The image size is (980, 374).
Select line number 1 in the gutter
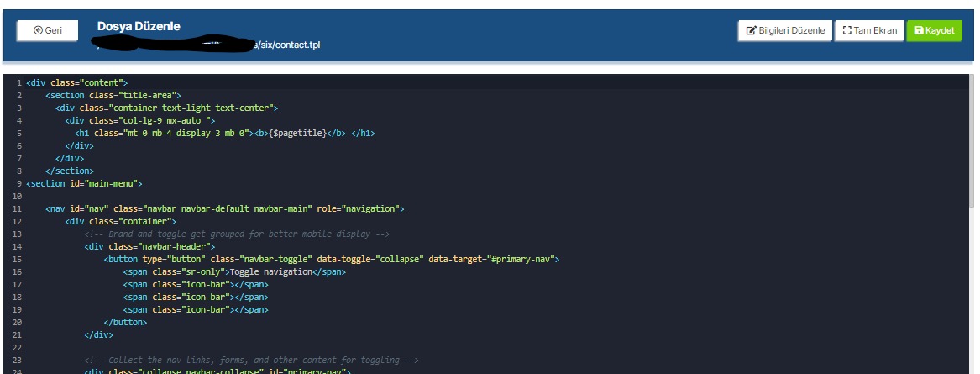point(18,82)
